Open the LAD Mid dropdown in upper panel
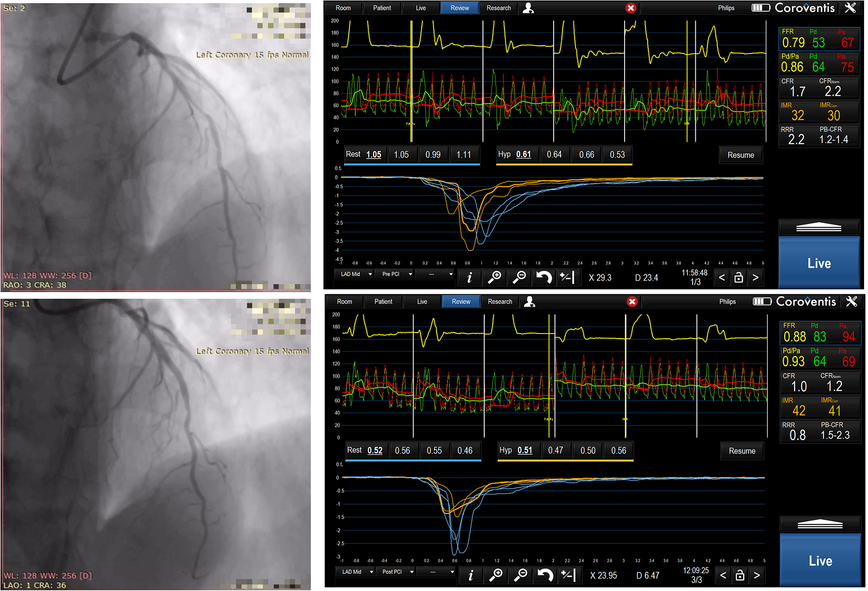 click(355, 274)
